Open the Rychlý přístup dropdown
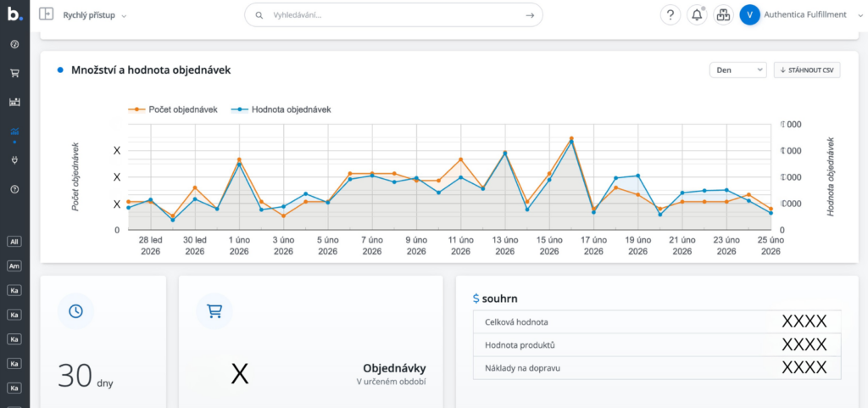 tap(95, 15)
